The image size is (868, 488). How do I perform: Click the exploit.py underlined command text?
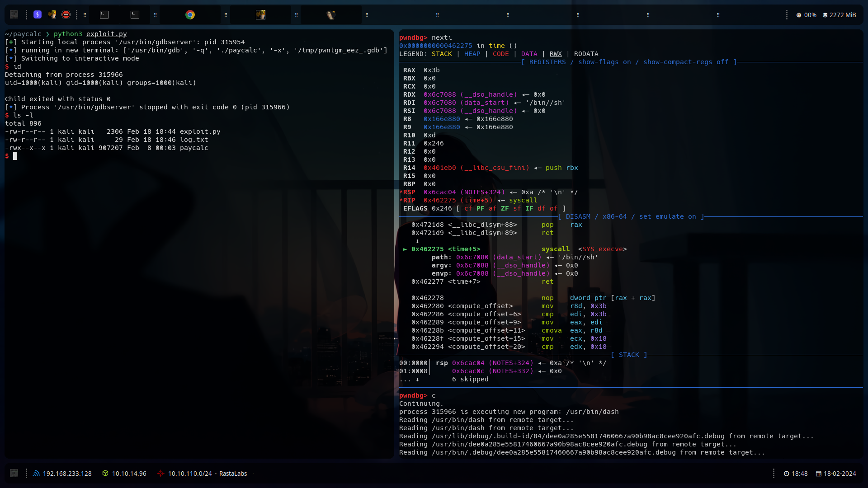click(x=107, y=34)
